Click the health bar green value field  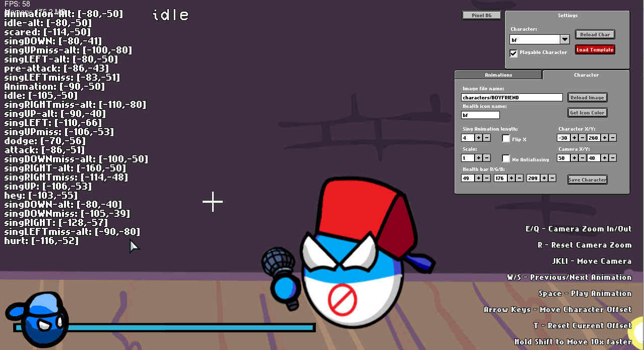point(500,178)
